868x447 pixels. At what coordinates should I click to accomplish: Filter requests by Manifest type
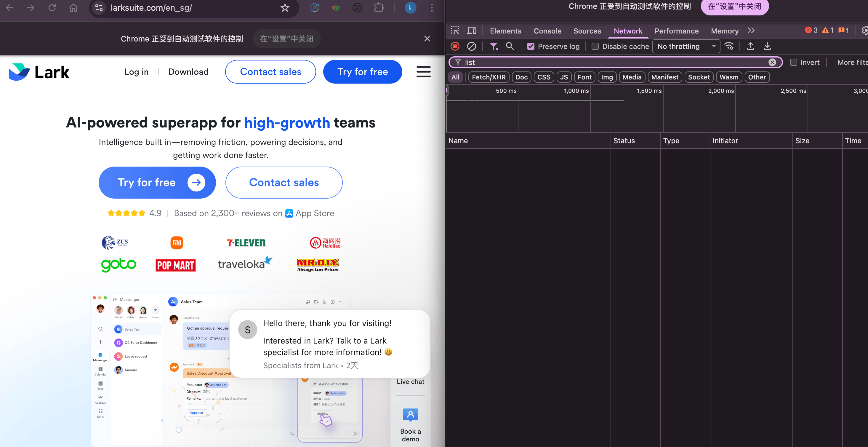pyautogui.click(x=664, y=77)
